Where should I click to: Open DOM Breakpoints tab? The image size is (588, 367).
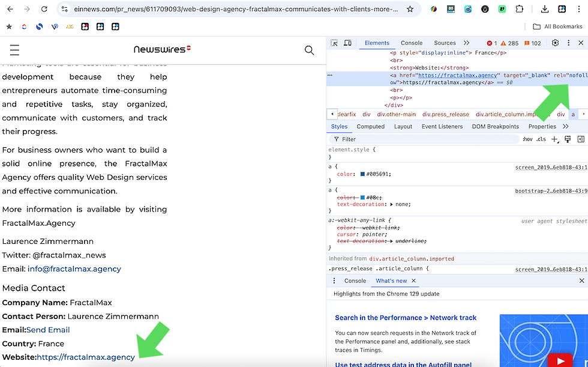point(496,127)
